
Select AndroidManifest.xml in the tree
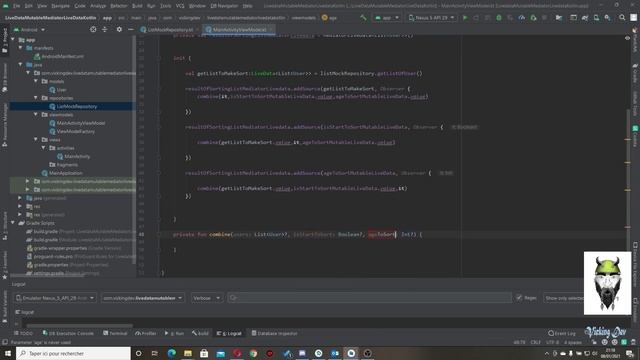click(62, 56)
